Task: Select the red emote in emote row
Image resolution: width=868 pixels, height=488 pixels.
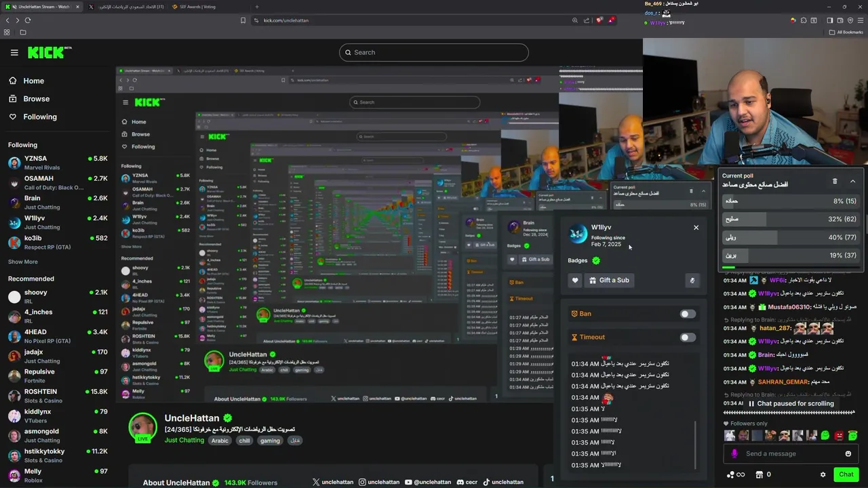Action: [839, 435]
